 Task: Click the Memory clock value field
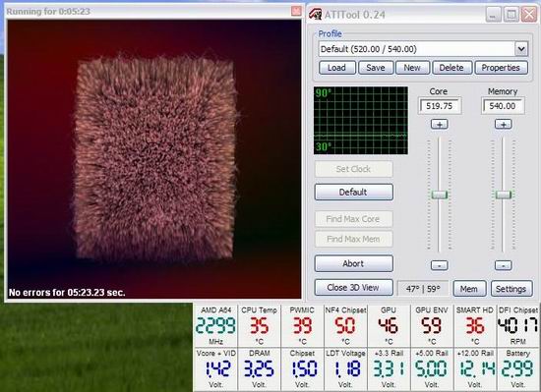pyautogui.click(x=503, y=106)
